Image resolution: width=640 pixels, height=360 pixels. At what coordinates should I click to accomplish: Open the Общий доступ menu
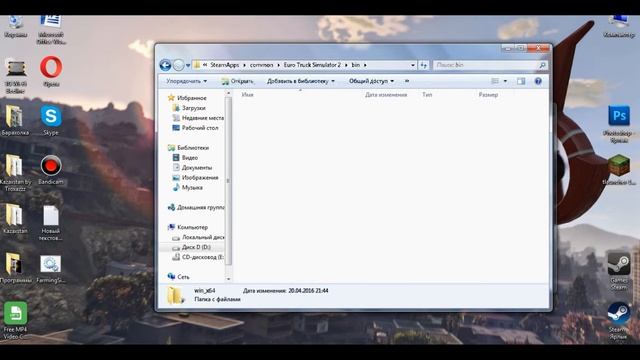click(x=371, y=81)
